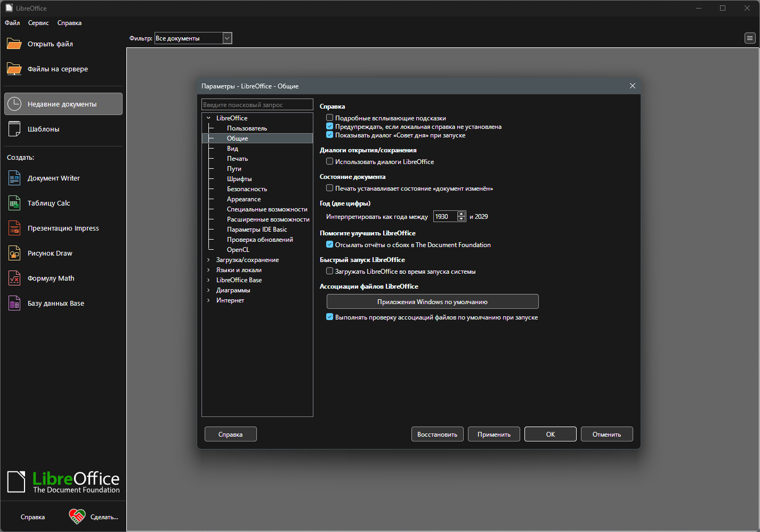Select Шрифты in options tree
760x532 pixels.
point(239,179)
